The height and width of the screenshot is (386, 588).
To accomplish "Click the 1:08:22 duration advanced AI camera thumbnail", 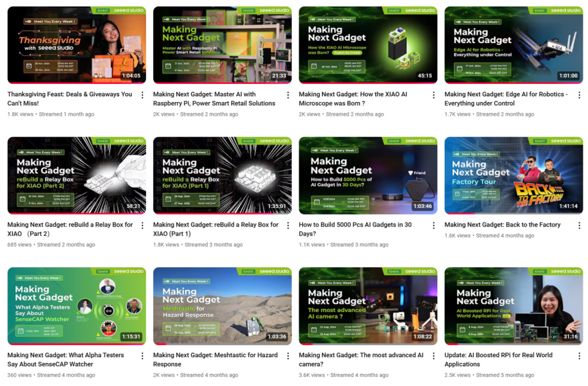I will click(x=367, y=306).
